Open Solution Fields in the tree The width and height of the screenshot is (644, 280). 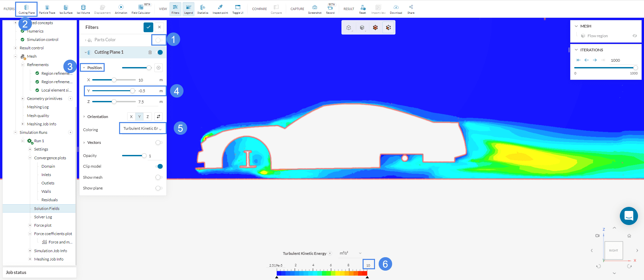click(47, 209)
